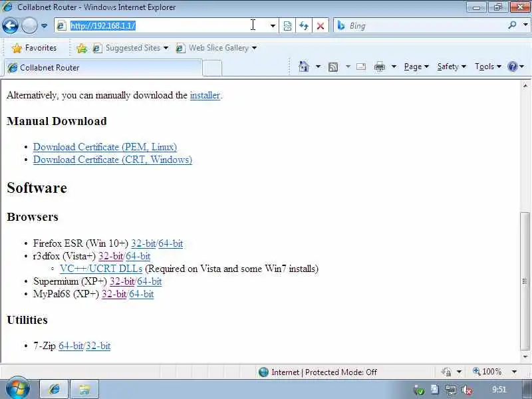This screenshot has width=532, height=399.
Task: Download MyPal68 32-bit
Action: (114, 294)
